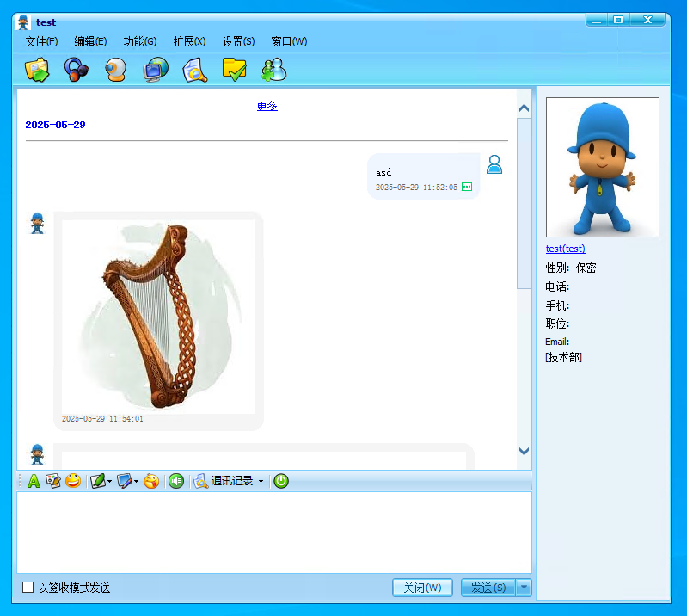Click the test app icon in title bar
The image size is (687, 616).
[x=22, y=22]
